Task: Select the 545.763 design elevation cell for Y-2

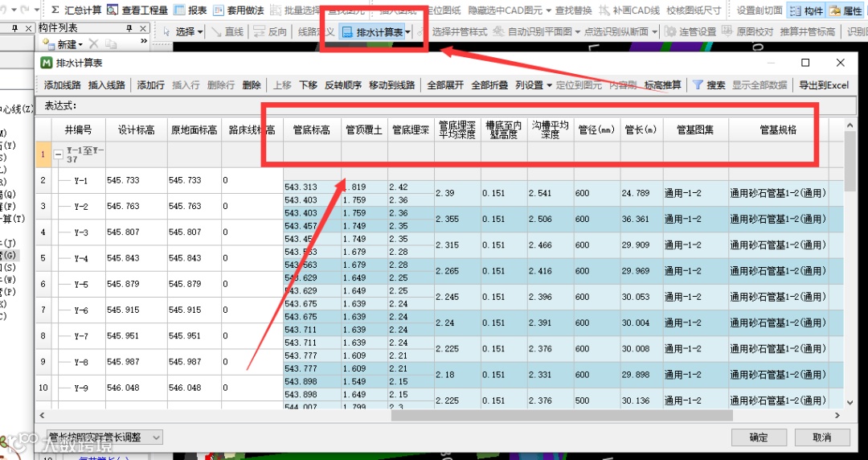Action: coord(136,206)
